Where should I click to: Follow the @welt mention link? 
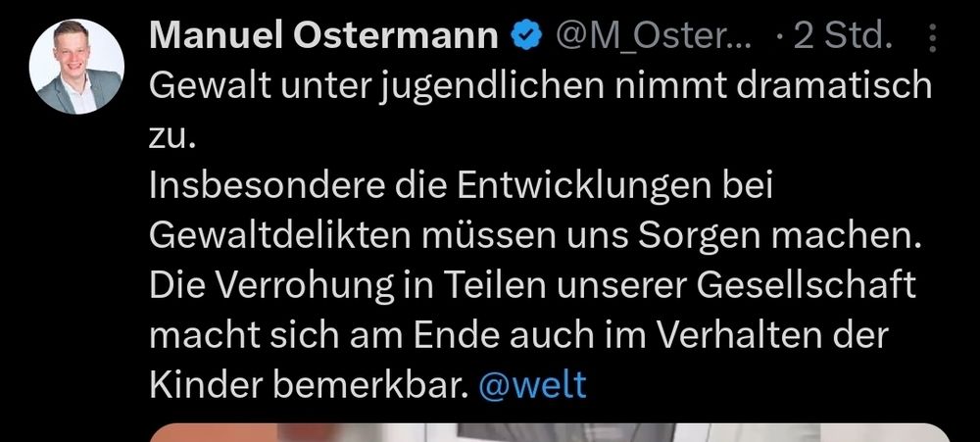532,385
